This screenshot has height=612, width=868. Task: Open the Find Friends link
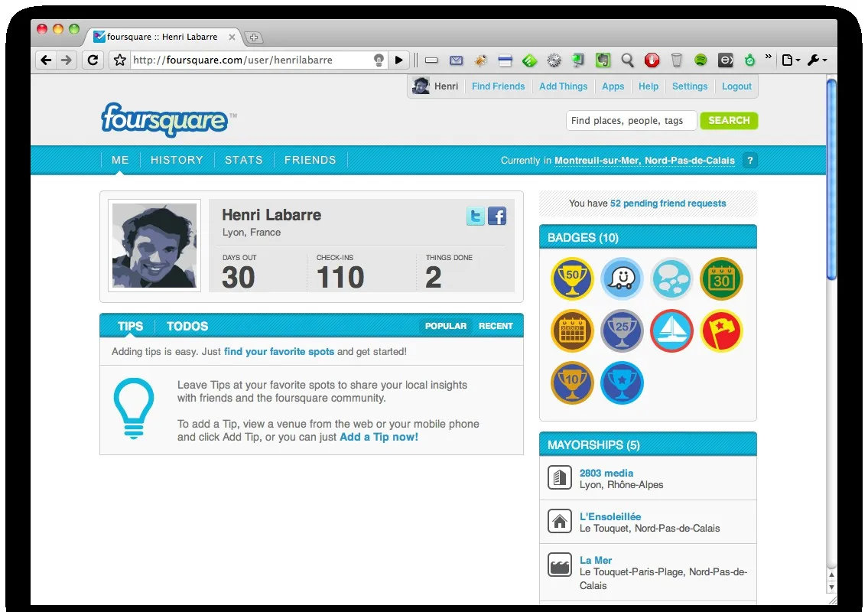point(498,86)
